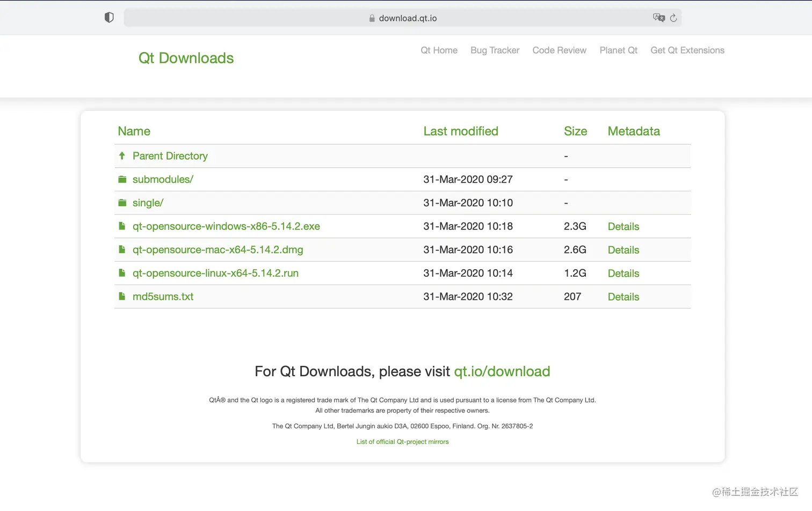Click the translate page icon in address bar
812x511 pixels.
tap(658, 18)
